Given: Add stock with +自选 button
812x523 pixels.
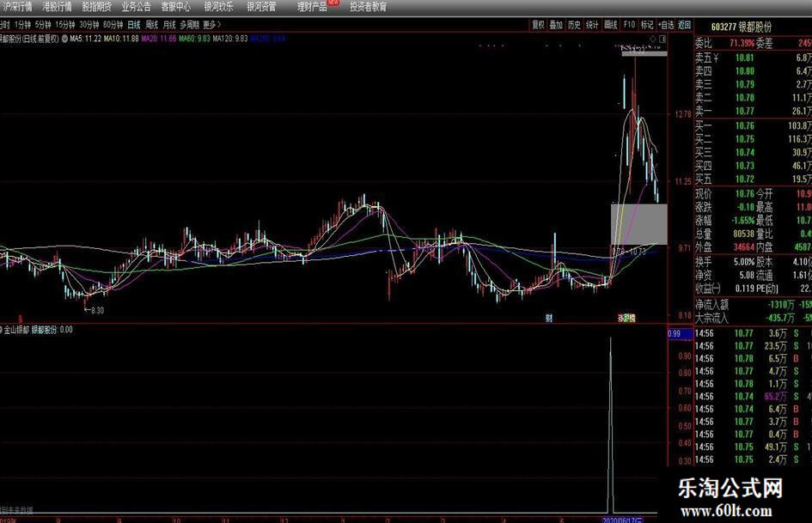Looking at the screenshot, I should tap(666, 24).
